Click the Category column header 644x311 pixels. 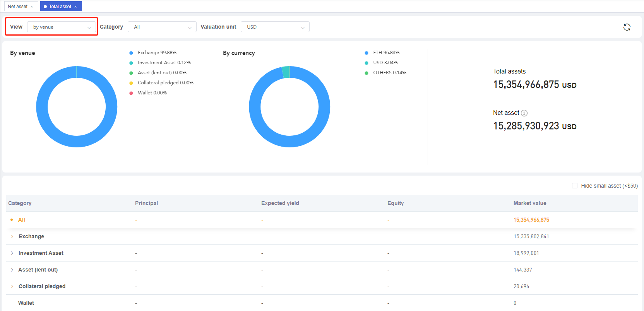[x=20, y=203]
